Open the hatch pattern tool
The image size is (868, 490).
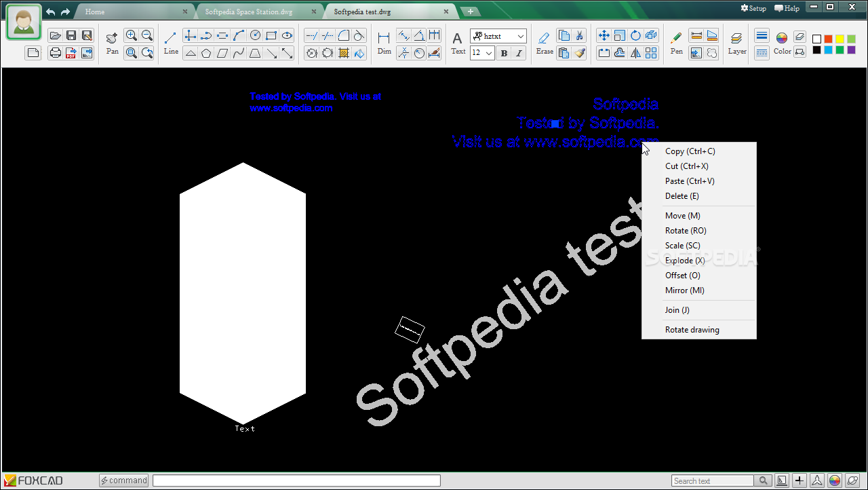coord(344,53)
